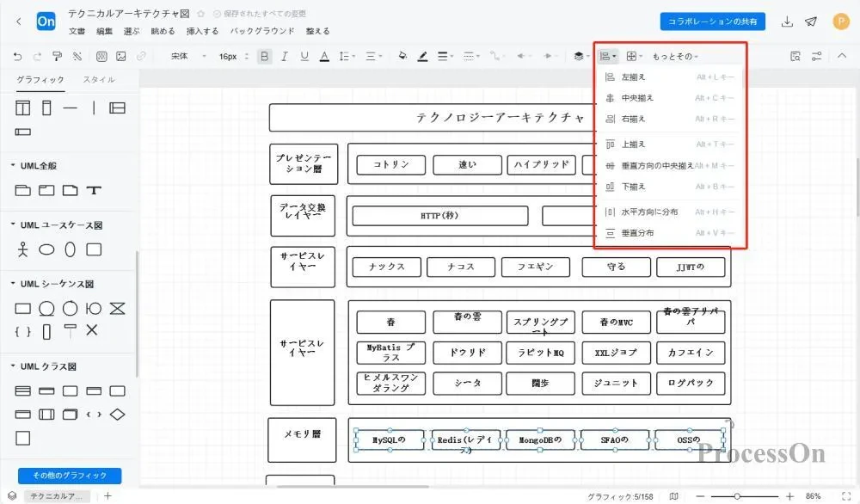Undo the last action

pyautogui.click(x=17, y=56)
